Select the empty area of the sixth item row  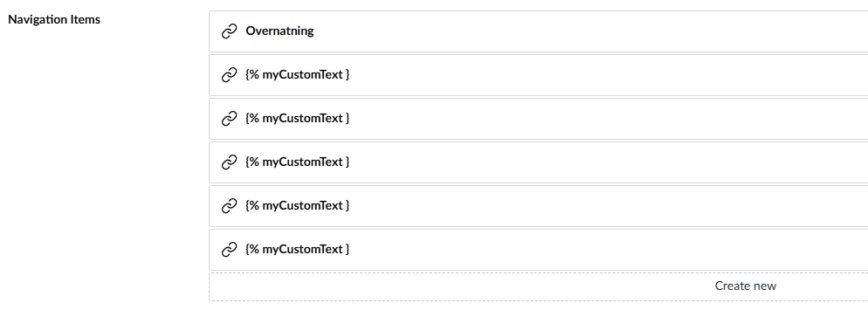[609, 250]
